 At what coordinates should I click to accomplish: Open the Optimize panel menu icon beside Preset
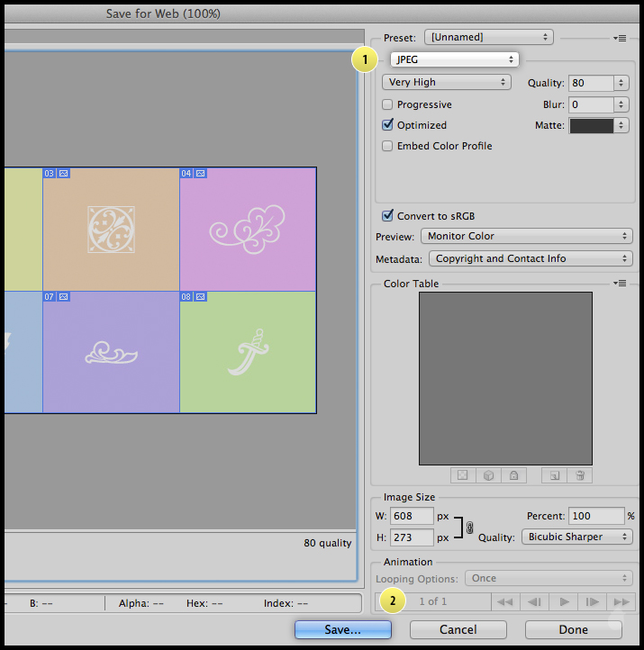point(620,38)
